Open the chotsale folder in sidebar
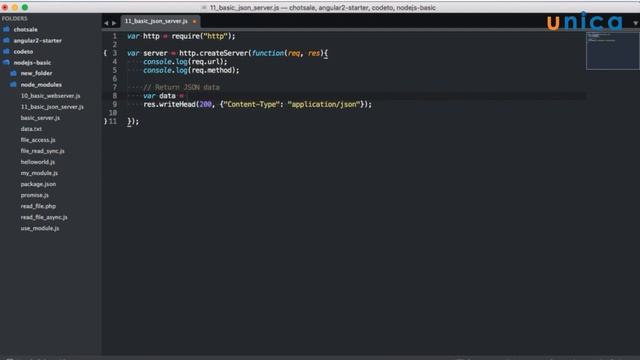The width and height of the screenshot is (640, 360). pyautogui.click(x=25, y=29)
